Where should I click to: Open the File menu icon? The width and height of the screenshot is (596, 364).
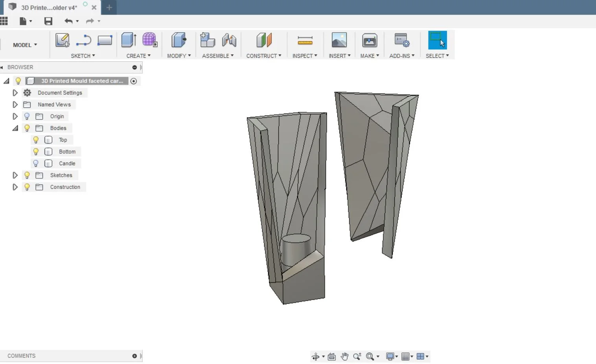pos(22,21)
